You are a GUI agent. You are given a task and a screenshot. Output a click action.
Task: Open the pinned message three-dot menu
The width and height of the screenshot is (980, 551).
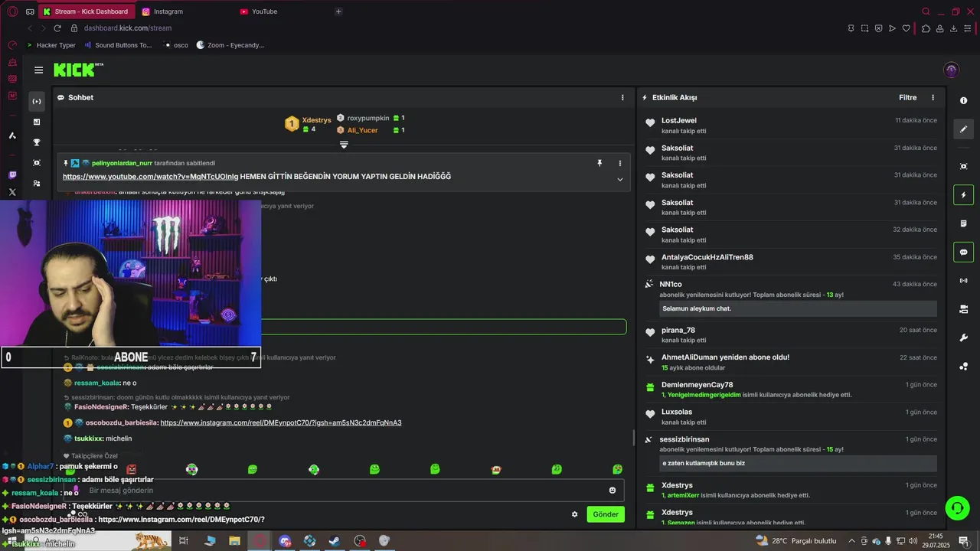(620, 163)
